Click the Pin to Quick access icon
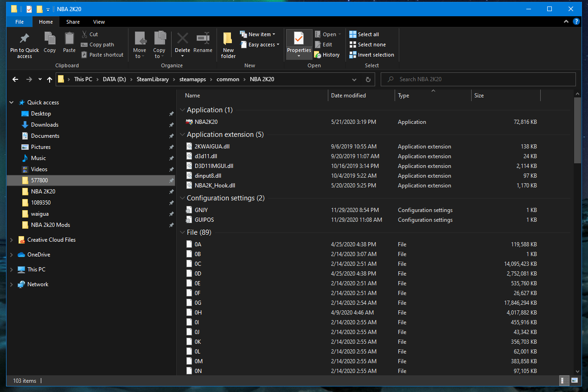This screenshot has width=588, height=392. coord(25,39)
